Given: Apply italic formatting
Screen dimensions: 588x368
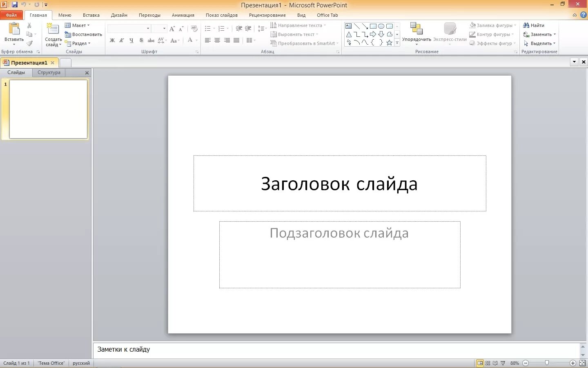Looking at the screenshot, I should coord(122,40).
